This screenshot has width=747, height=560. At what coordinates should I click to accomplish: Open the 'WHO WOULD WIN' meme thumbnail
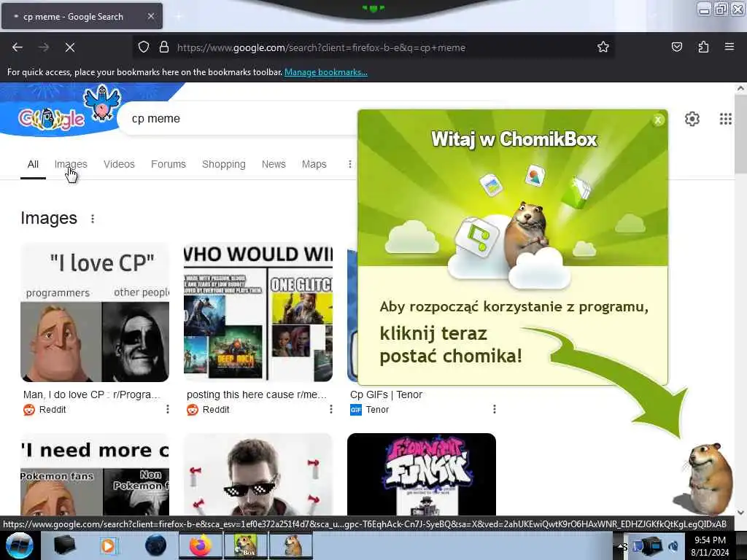click(258, 312)
